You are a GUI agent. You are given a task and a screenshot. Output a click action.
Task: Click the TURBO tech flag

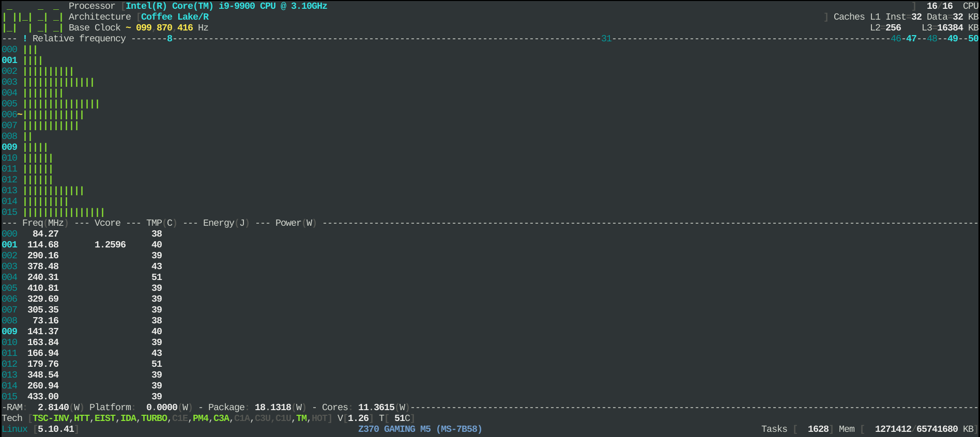tap(154, 418)
